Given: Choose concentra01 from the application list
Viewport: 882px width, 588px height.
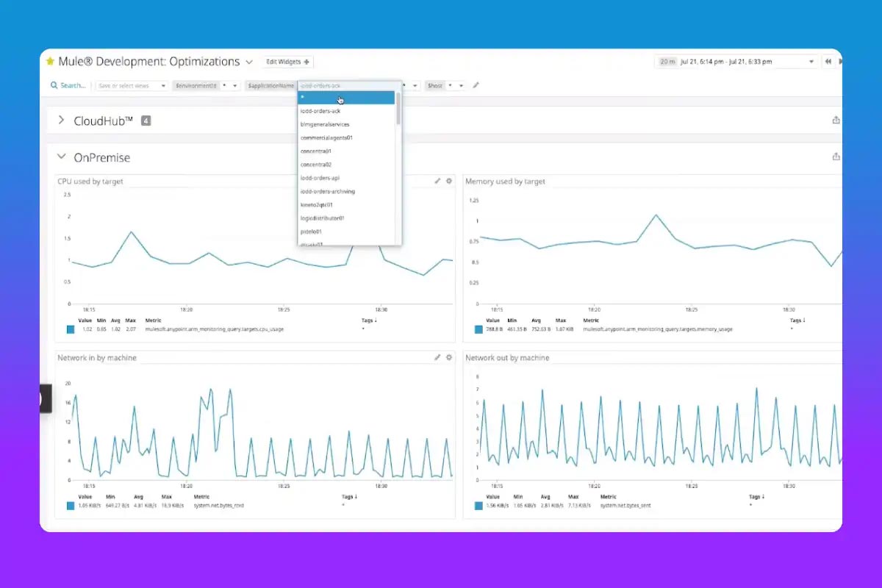Looking at the screenshot, I should coord(346,151).
